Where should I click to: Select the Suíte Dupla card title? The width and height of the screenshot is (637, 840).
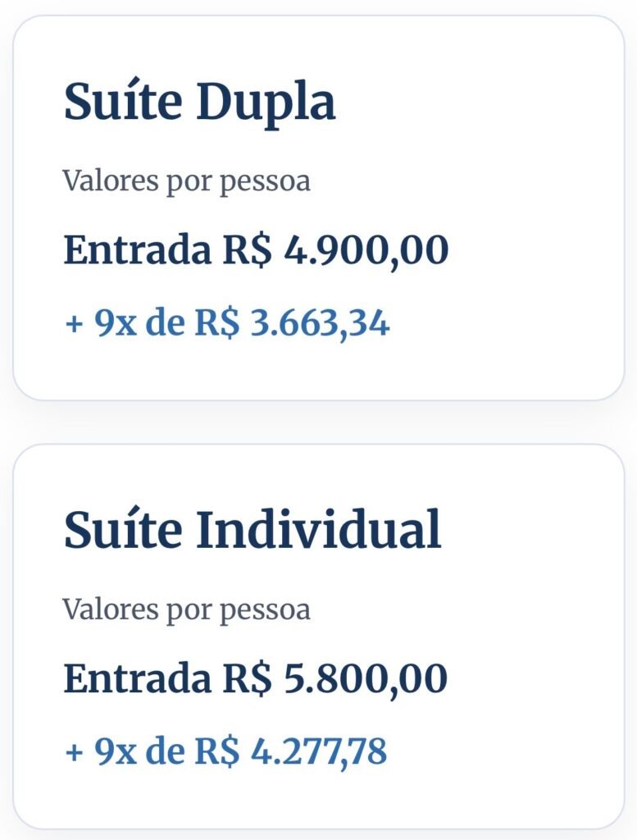tap(199, 103)
